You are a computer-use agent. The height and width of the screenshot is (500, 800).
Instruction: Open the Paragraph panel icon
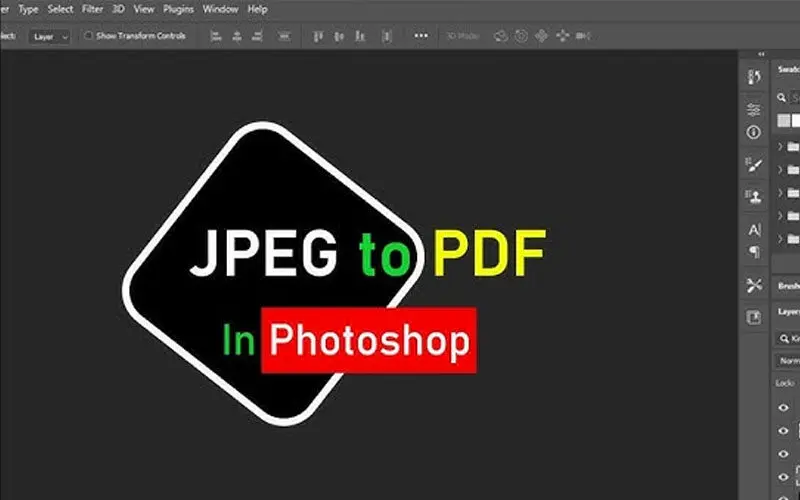(x=755, y=252)
